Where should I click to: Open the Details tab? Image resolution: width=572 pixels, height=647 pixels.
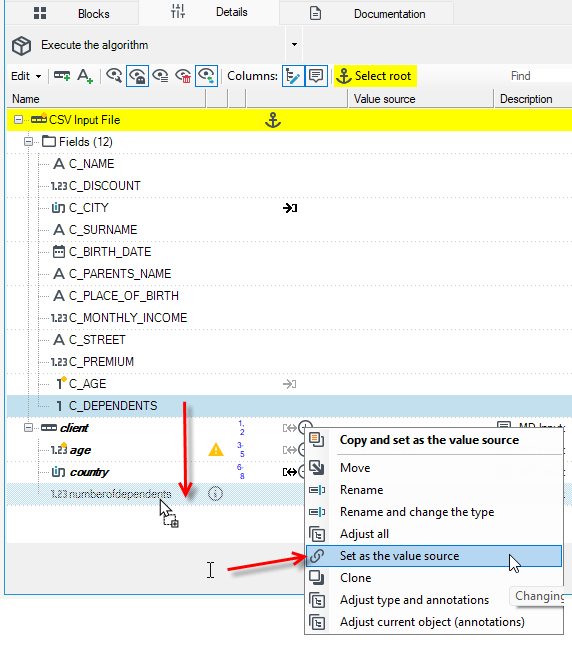pyautogui.click(x=209, y=12)
